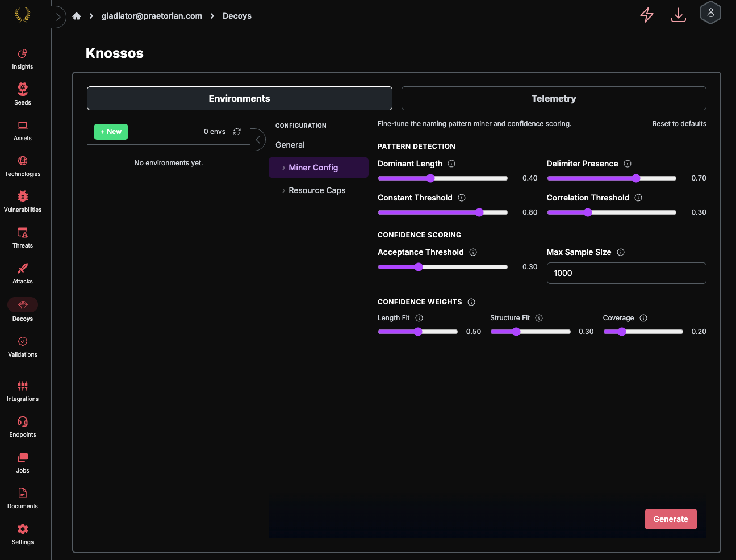Viewport: 736px width, 560px height.
Task: Open the Seeds section icon
Action: point(23,89)
